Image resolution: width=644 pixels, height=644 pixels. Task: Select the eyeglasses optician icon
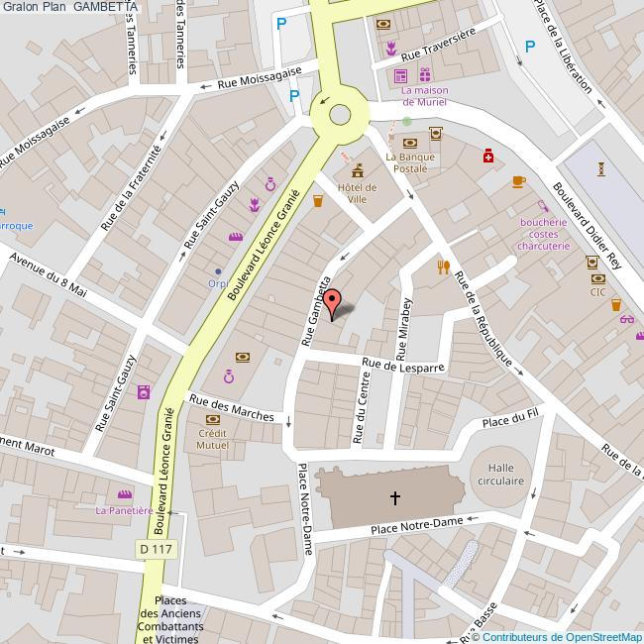point(626,319)
